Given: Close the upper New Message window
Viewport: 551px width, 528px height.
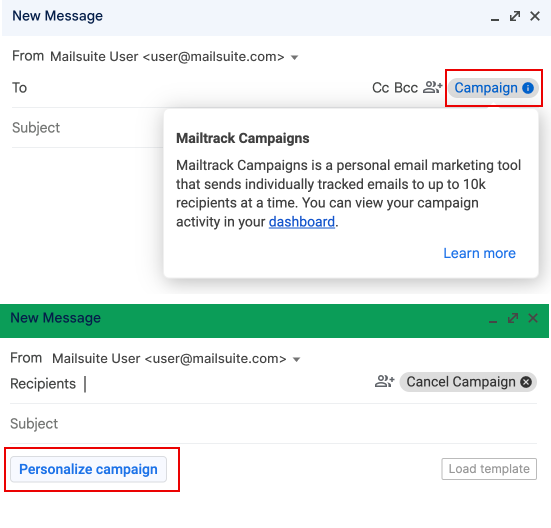Looking at the screenshot, I should pyautogui.click(x=535, y=16).
